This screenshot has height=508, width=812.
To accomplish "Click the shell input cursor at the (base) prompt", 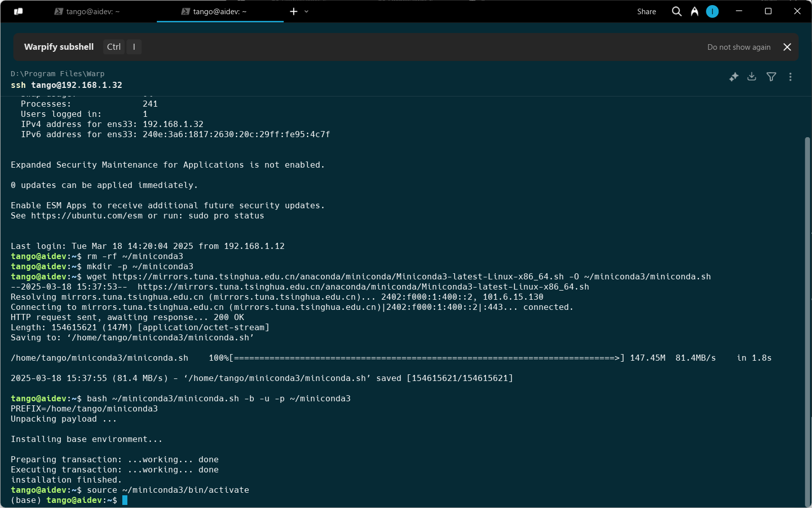I will coord(125,500).
